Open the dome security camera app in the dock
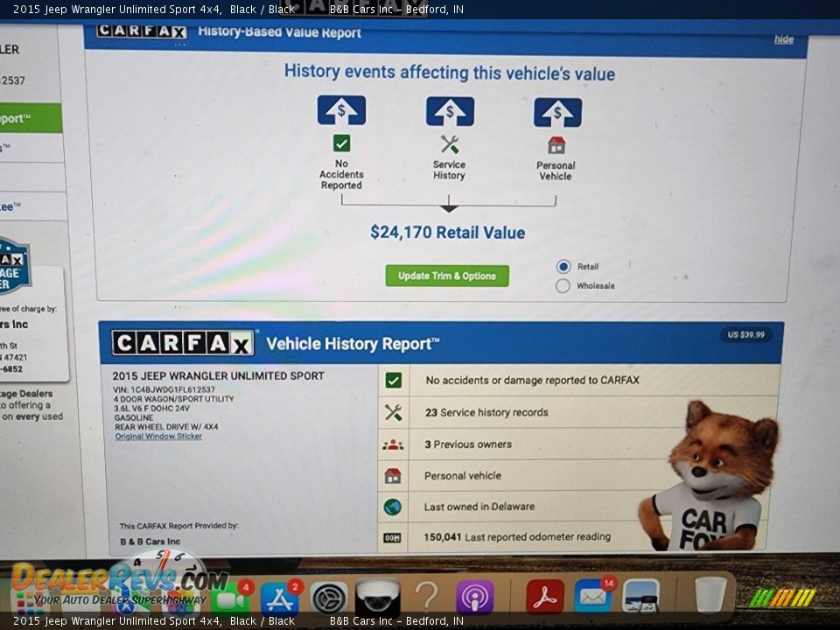Image resolution: width=840 pixels, height=630 pixels. (378, 597)
